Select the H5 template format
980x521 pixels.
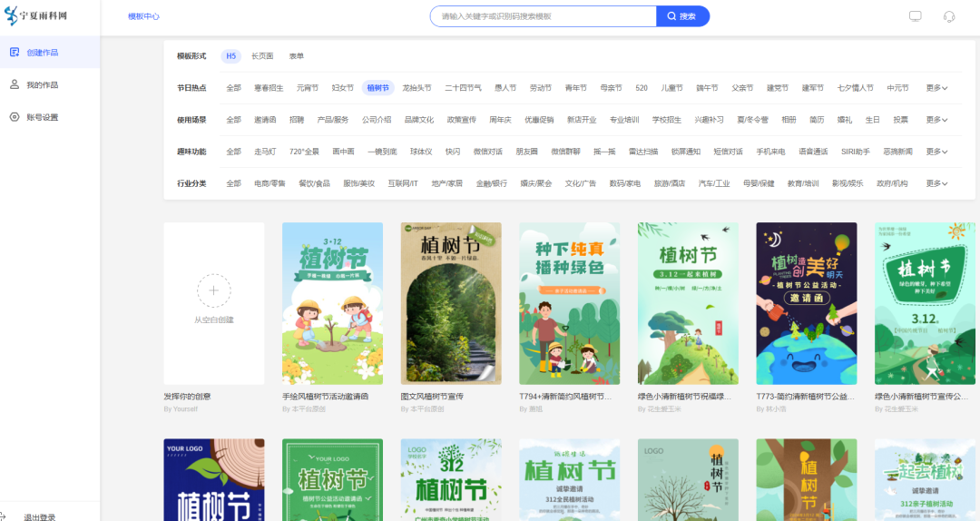point(231,56)
